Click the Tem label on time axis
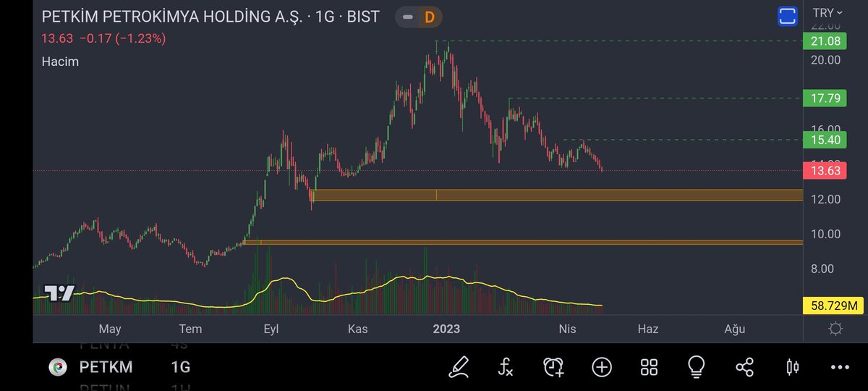868x391 pixels. click(191, 329)
